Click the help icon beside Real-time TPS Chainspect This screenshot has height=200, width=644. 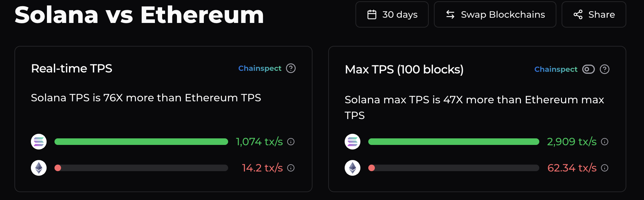pos(290,69)
